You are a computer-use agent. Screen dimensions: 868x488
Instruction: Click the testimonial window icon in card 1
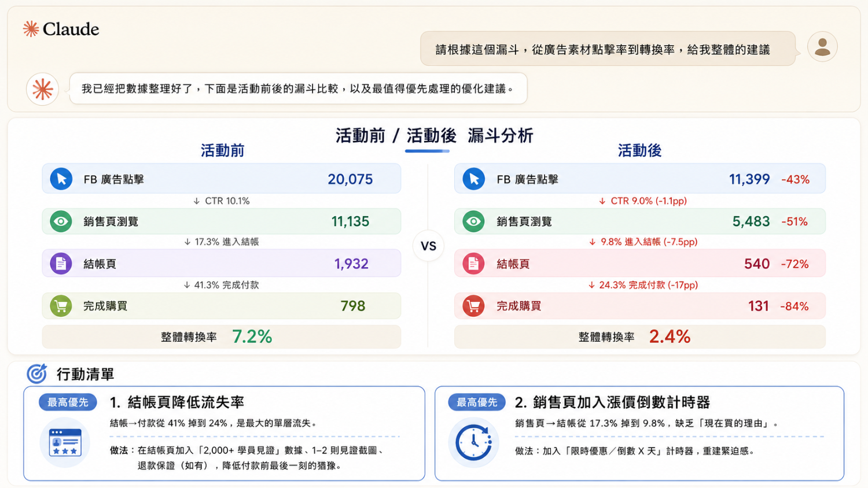65,442
